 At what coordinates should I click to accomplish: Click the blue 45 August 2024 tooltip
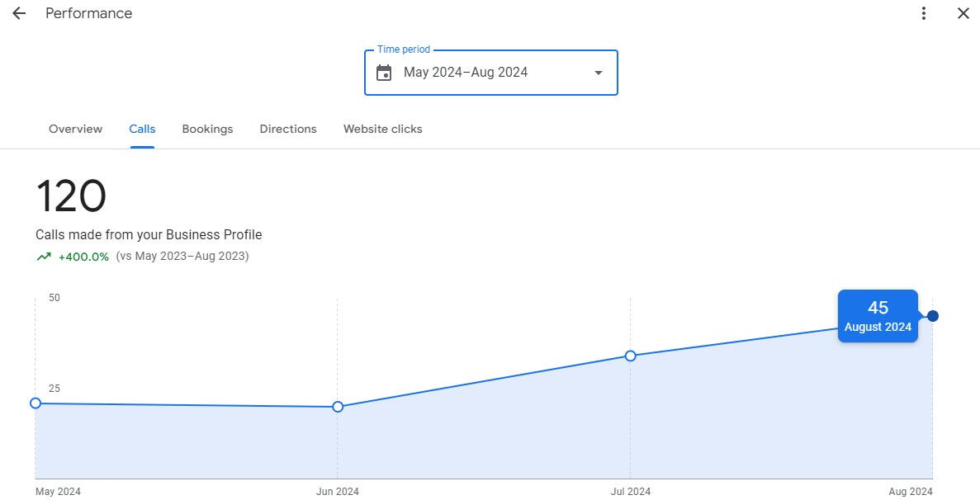click(x=878, y=316)
